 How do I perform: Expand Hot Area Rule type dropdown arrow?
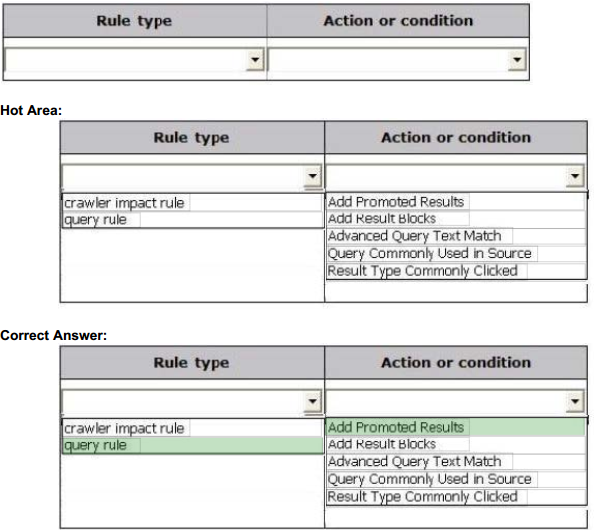[x=313, y=176]
